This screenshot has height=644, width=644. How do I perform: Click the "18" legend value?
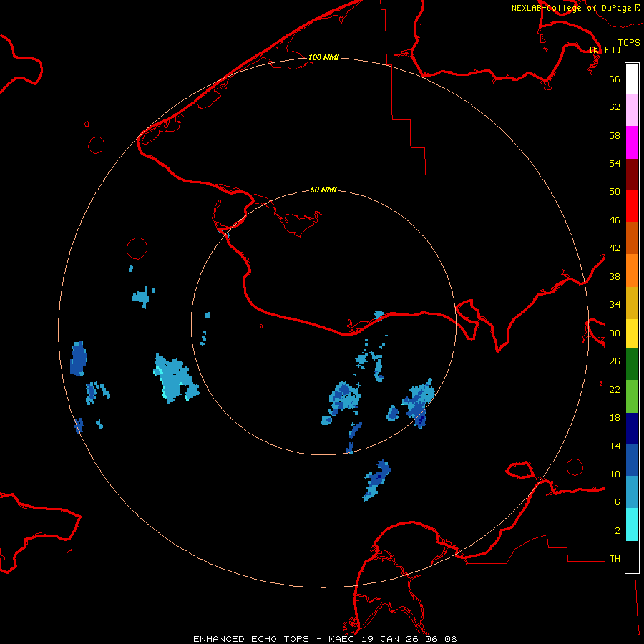click(x=615, y=418)
